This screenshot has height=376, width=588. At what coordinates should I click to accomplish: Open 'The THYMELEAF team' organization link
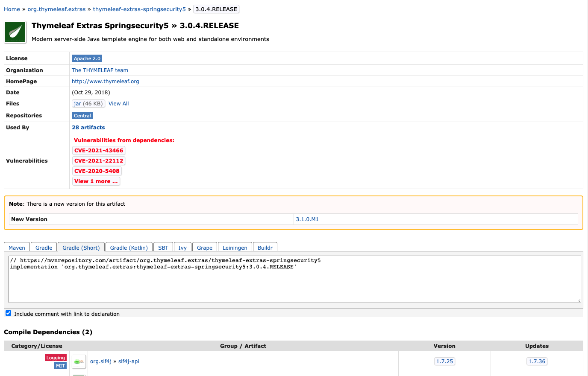[x=100, y=70]
